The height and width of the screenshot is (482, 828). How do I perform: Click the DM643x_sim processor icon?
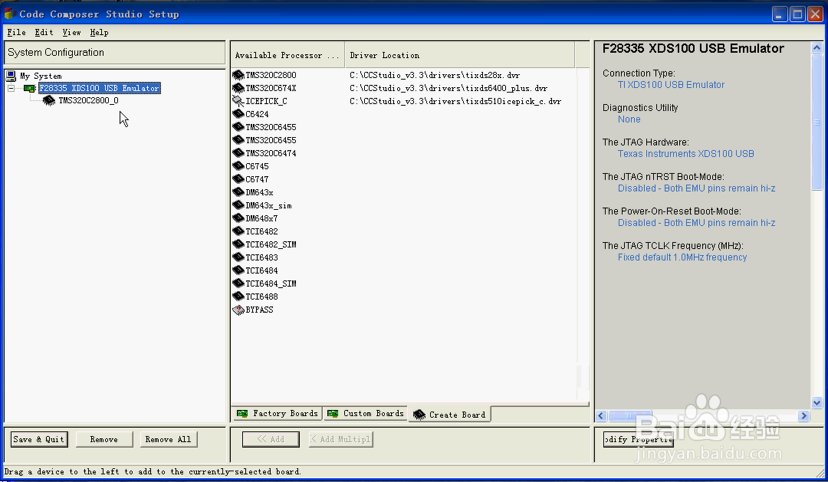pos(238,205)
